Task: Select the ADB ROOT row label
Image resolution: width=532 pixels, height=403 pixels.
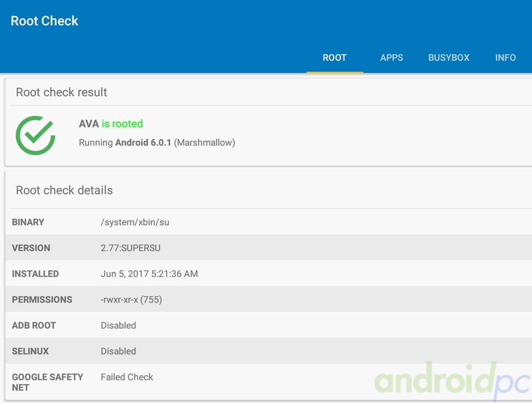Action: coord(34,326)
